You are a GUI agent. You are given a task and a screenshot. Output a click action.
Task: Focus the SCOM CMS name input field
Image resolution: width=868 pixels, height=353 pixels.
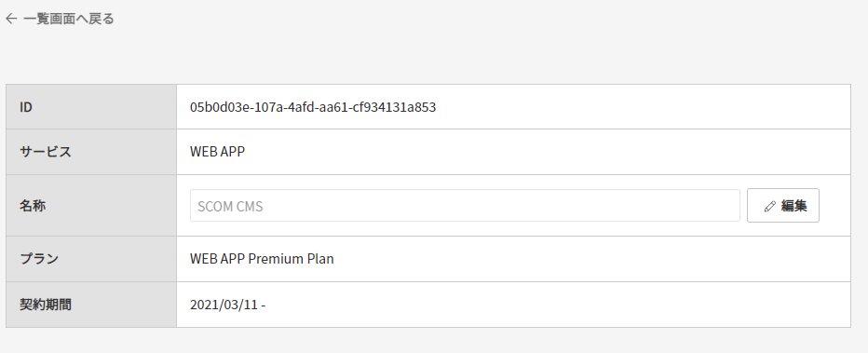tap(465, 206)
